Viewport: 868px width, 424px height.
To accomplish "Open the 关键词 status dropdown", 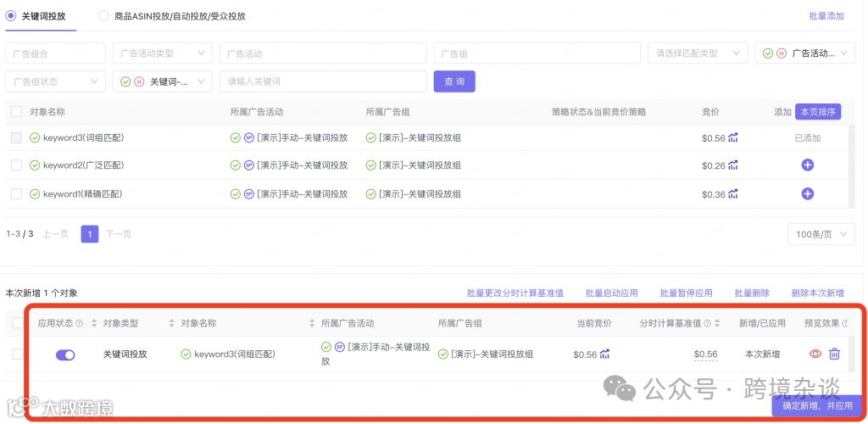I will point(162,81).
